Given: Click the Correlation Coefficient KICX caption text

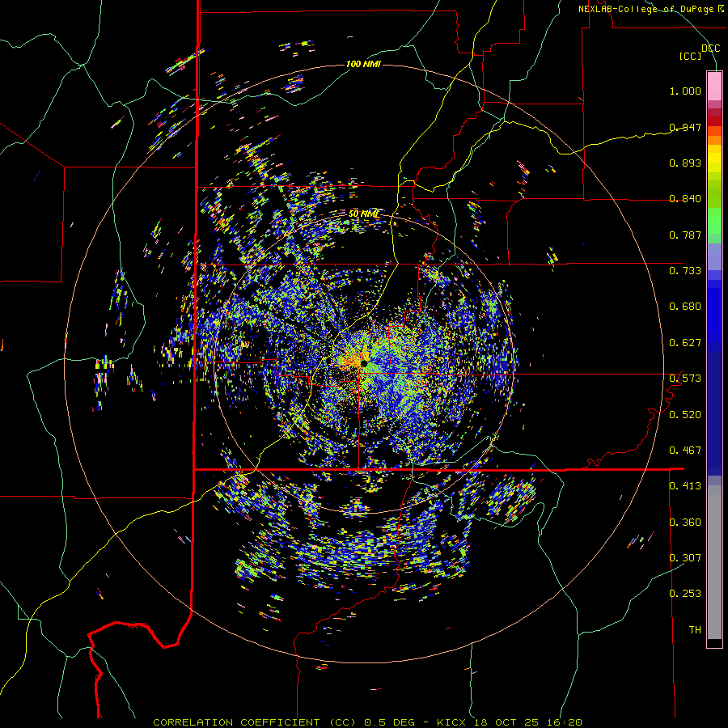Looking at the screenshot, I should (367, 722).
